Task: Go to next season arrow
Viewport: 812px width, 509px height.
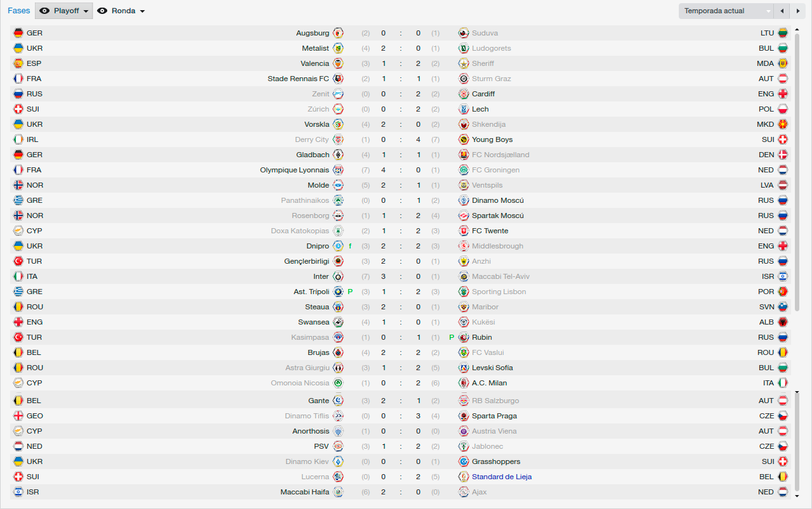Action: [x=797, y=11]
